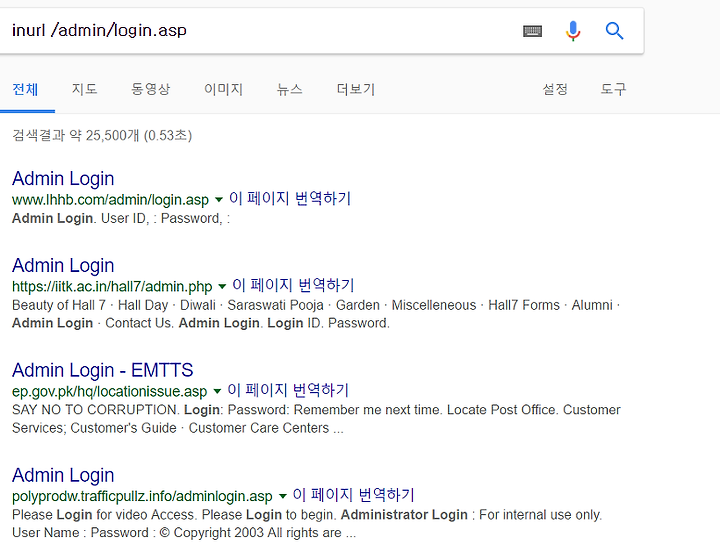
Task: Start voice search with microphone icon
Action: [573, 31]
